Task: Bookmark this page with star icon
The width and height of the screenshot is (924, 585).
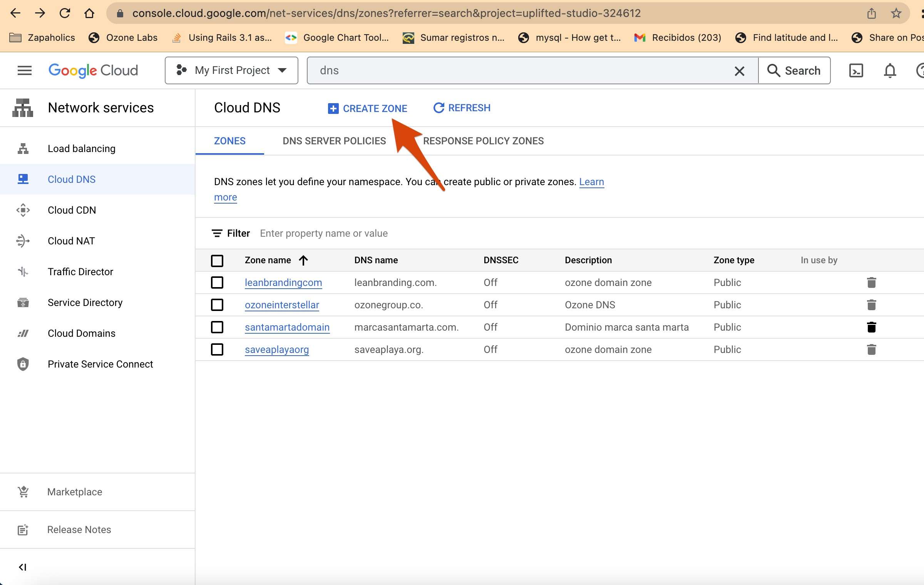Action: tap(896, 13)
